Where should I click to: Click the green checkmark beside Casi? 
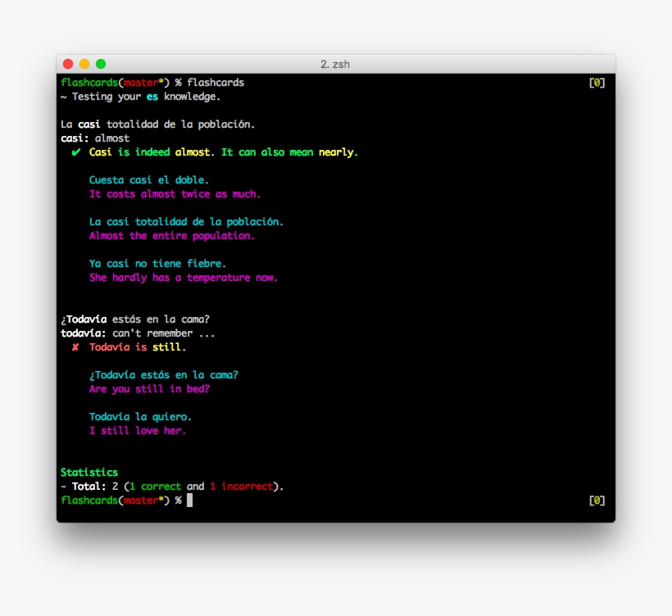point(75,152)
